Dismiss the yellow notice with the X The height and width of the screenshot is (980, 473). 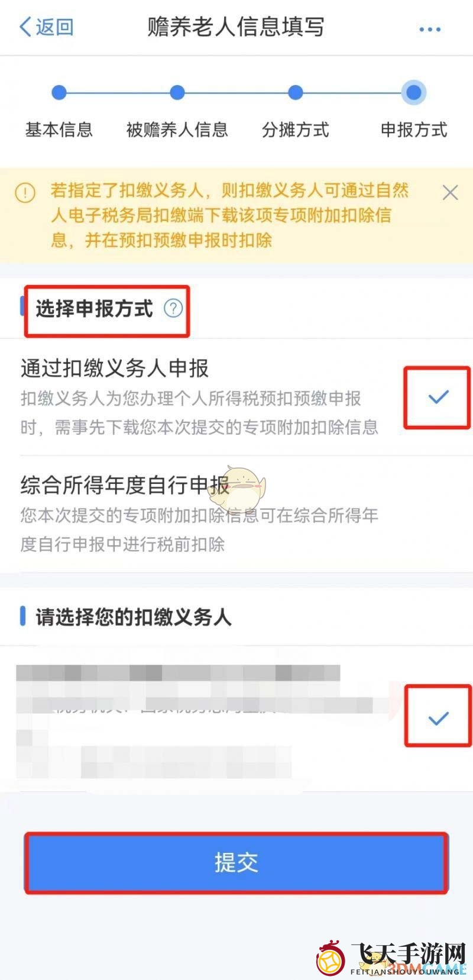(450, 192)
